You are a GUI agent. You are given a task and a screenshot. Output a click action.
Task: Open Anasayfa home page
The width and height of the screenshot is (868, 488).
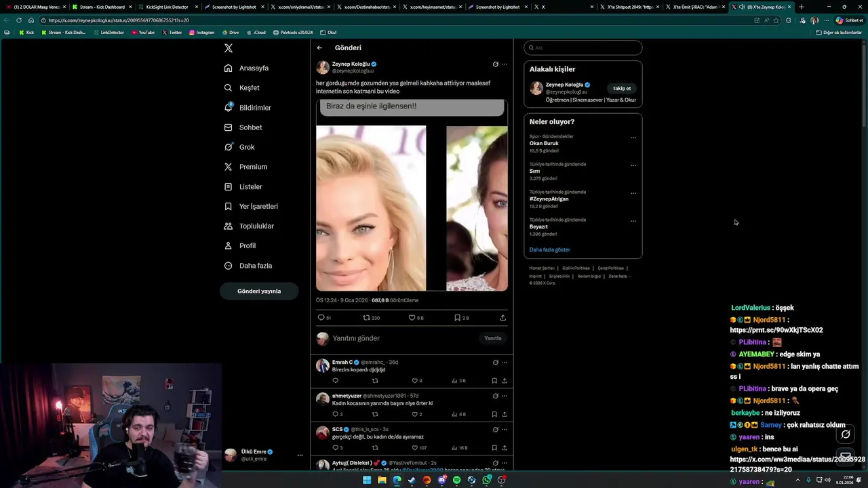(x=247, y=68)
